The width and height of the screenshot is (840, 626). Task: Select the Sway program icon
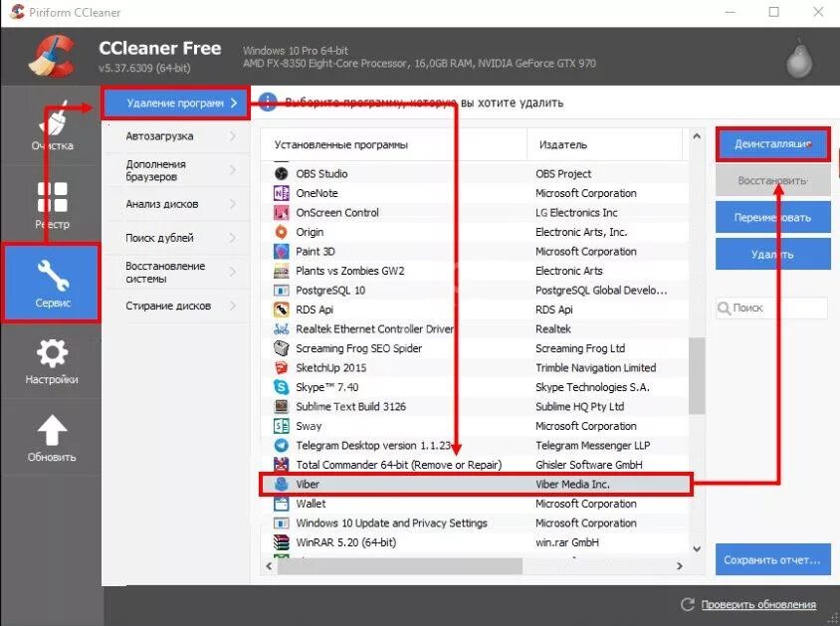click(x=282, y=426)
